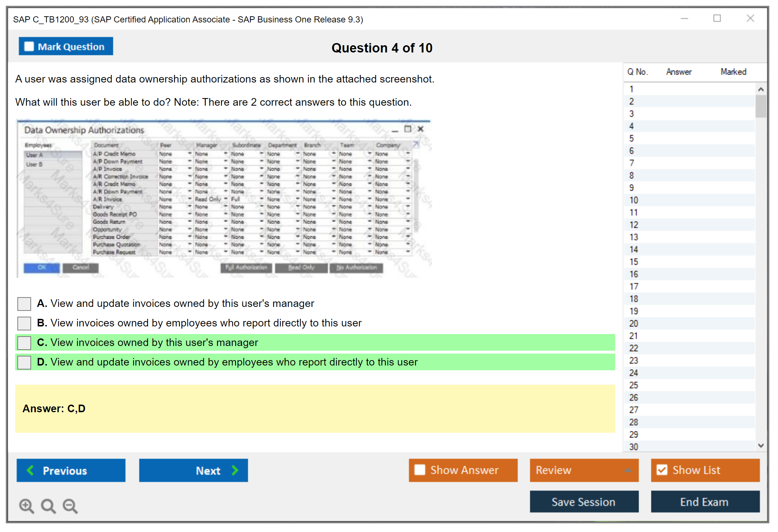Select question 22 in the list
Image resolution: width=778 pixels, height=532 pixels.
point(634,348)
